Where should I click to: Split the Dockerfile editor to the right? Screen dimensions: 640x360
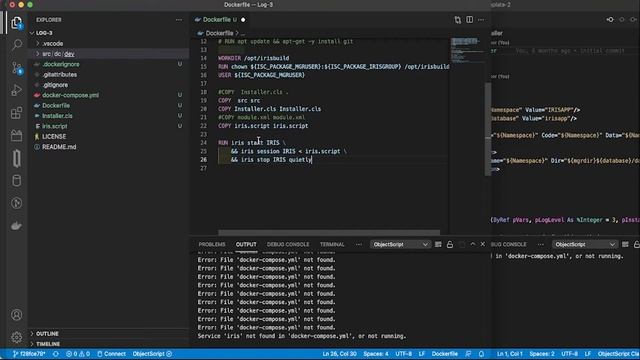470,20
